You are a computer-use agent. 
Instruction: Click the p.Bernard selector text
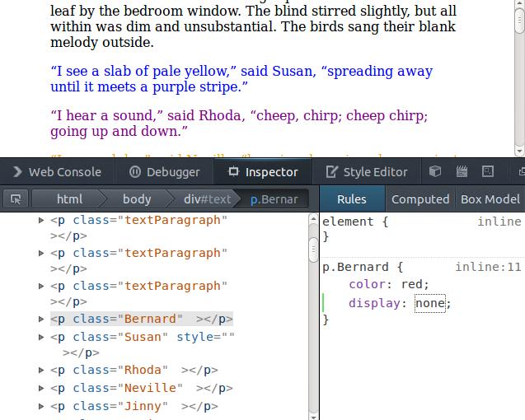point(355,267)
